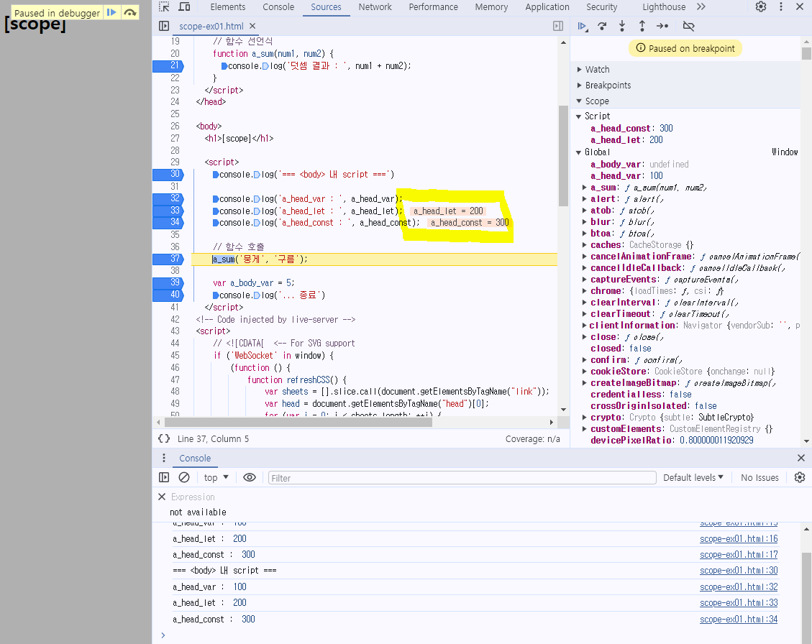This screenshot has height=644, width=812.
Task: Open source link scope-ex01.html:34
Action: tap(739, 619)
